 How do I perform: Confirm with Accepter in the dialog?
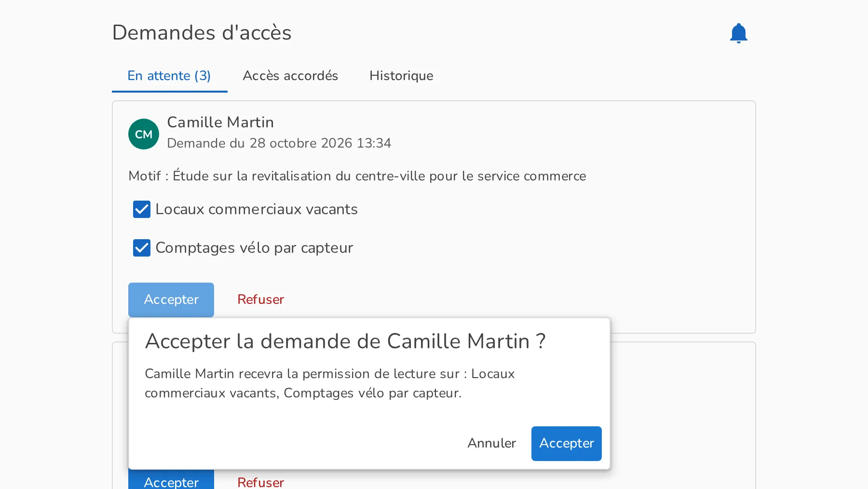click(x=567, y=443)
